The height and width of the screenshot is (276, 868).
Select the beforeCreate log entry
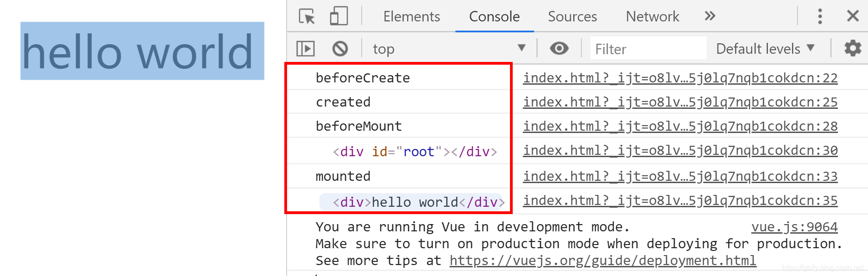click(x=363, y=78)
